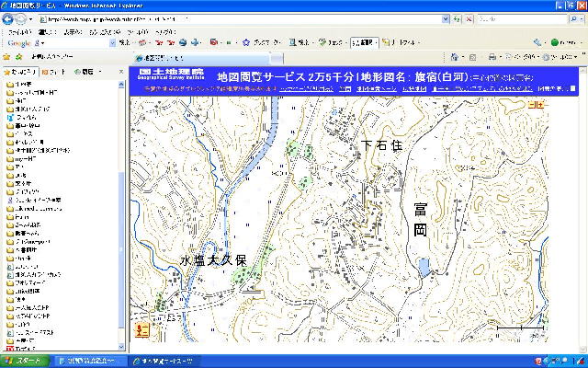The width and height of the screenshot is (588, 368).
Task: Open the Tools gear icon in command bar
Action: (546, 57)
